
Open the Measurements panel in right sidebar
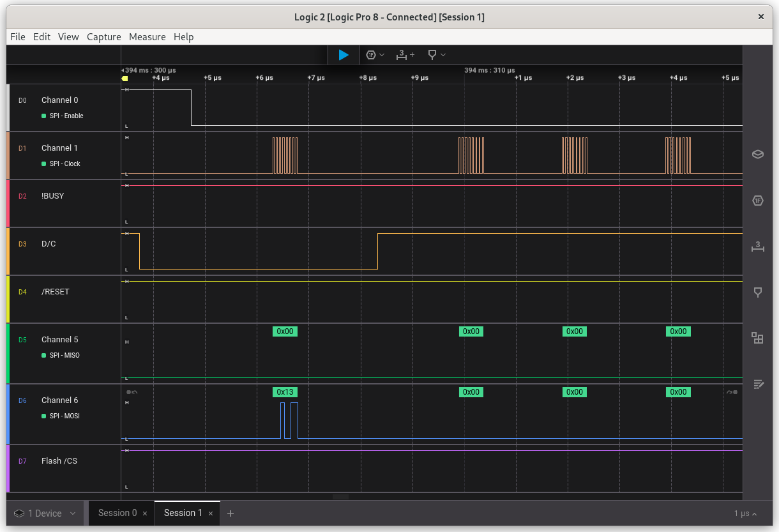click(758, 247)
